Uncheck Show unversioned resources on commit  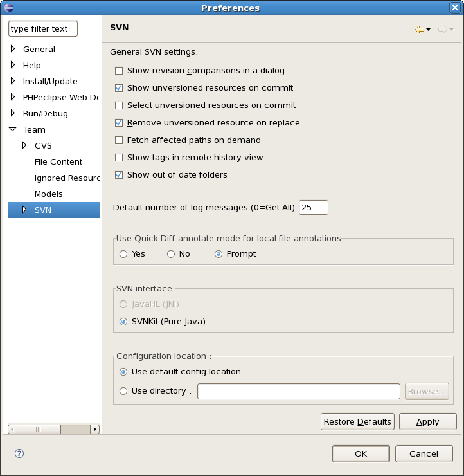point(119,88)
